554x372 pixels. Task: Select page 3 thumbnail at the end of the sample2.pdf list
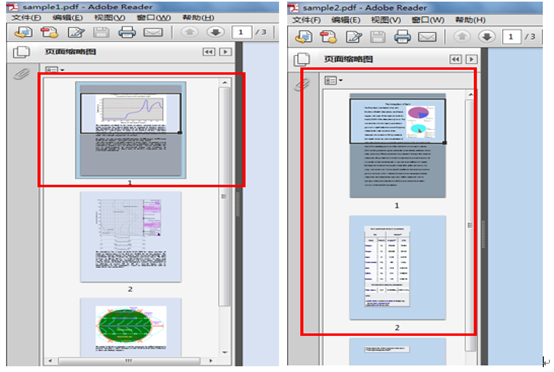pos(397,352)
